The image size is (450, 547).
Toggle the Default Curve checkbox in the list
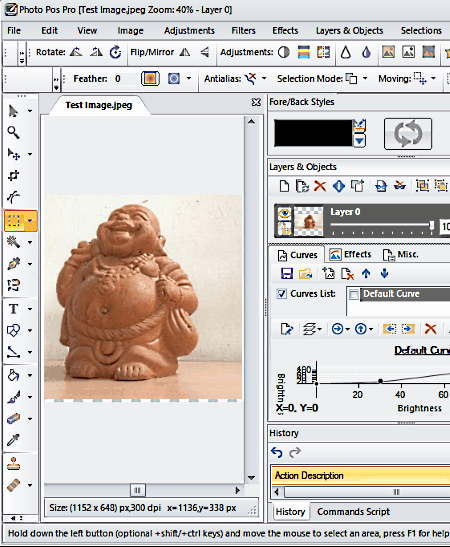click(x=354, y=294)
